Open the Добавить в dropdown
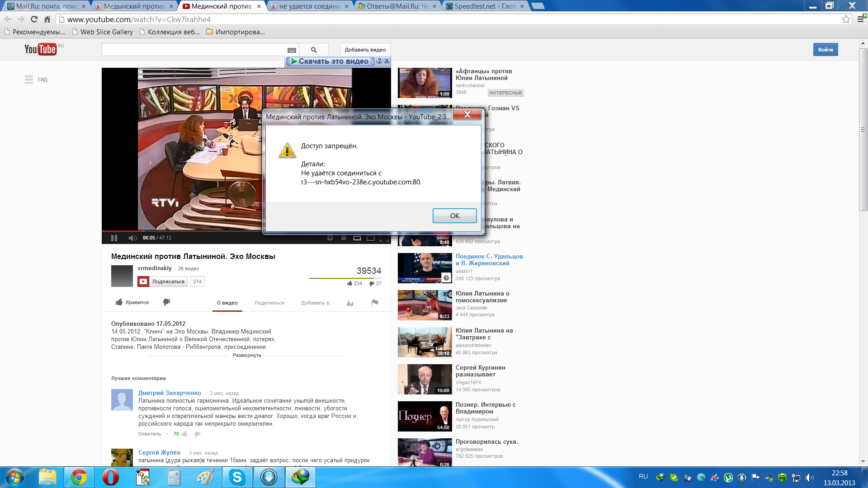This screenshot has height=488, width=868. 315,303
